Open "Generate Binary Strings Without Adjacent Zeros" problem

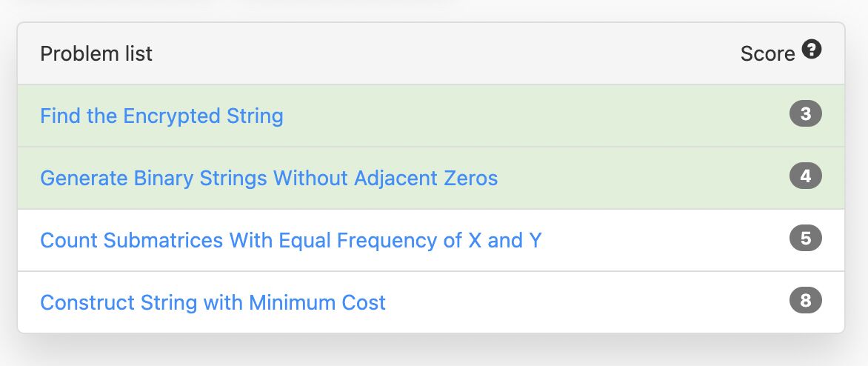[269, 179]
